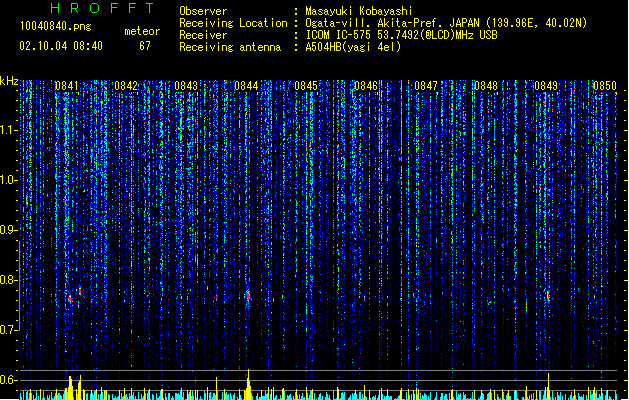Select the Ogata-vill. Akita-Pref. JAPAN location text
This screenshot has height=400, width=629.
tap(446, 23)
